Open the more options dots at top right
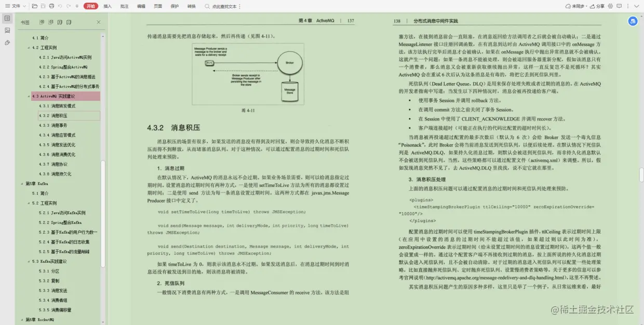The height and width of the screenshot is (325, 644). (628, 6)
